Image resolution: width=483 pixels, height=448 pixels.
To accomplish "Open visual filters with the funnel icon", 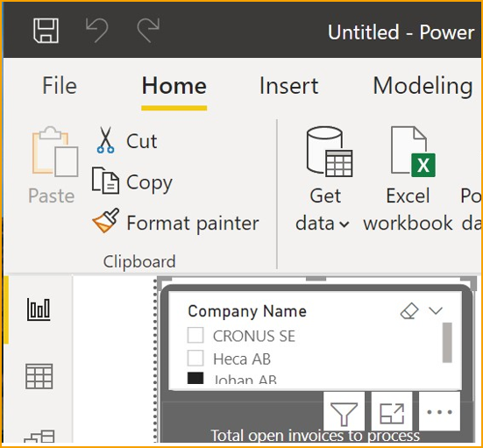I will [x=344, y=412].
